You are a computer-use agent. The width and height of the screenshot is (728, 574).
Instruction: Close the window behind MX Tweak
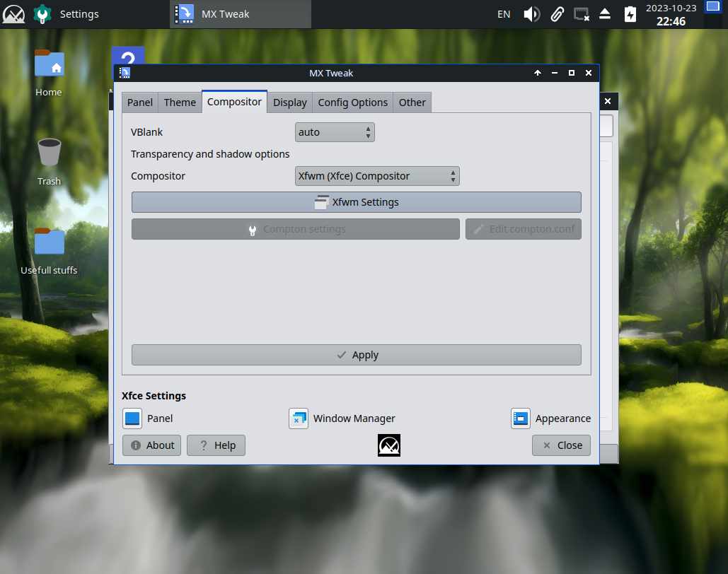click(x=607, y=101)
